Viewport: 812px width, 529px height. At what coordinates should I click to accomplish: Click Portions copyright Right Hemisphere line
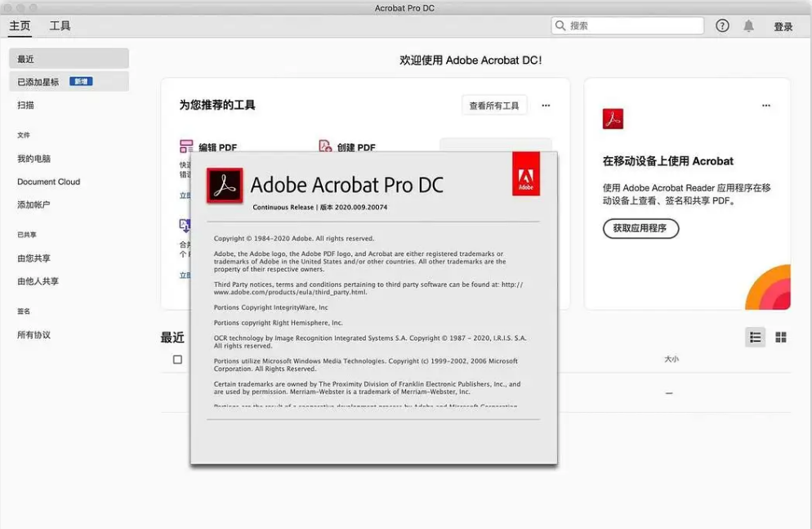pyautogui.click(x=278, y=322)
